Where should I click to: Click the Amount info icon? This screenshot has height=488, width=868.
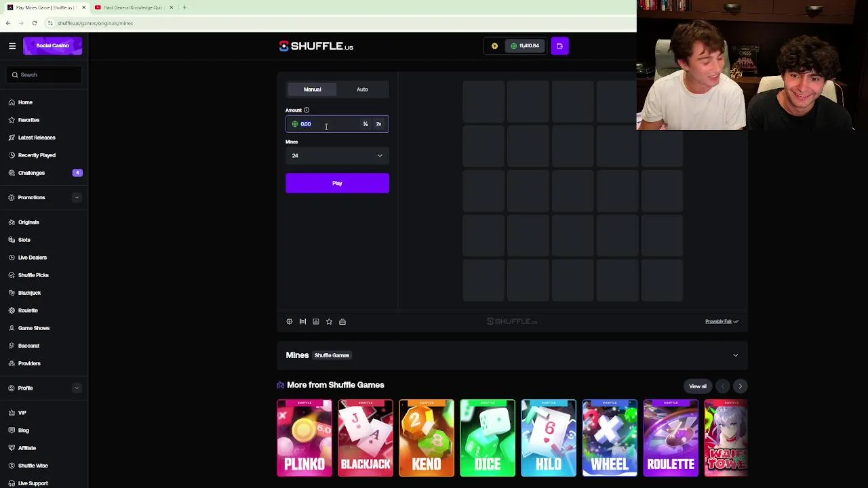click(307, 110)
